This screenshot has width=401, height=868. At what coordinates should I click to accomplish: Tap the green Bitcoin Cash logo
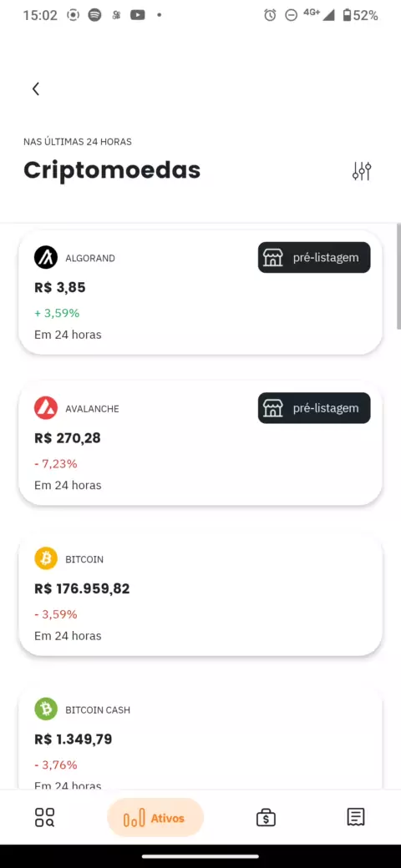pos(46,709)
